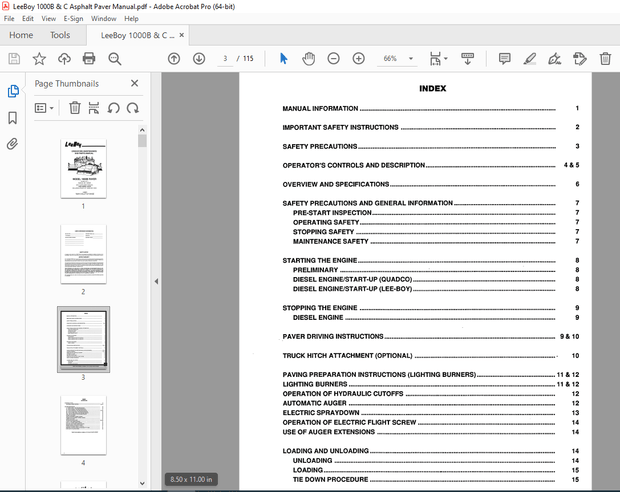The height and width of the screenshot is (492, 620).
Task: Add file to starred favorites
Action: point(39,59)
